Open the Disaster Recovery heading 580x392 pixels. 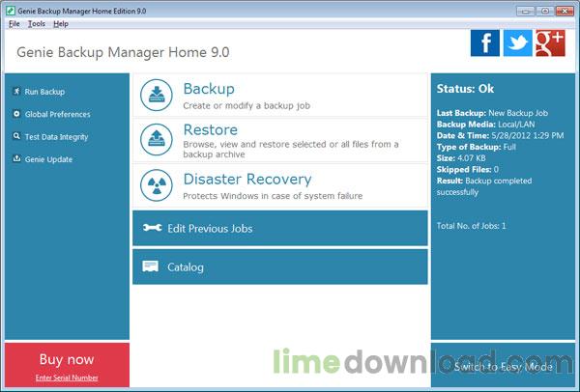247,180
